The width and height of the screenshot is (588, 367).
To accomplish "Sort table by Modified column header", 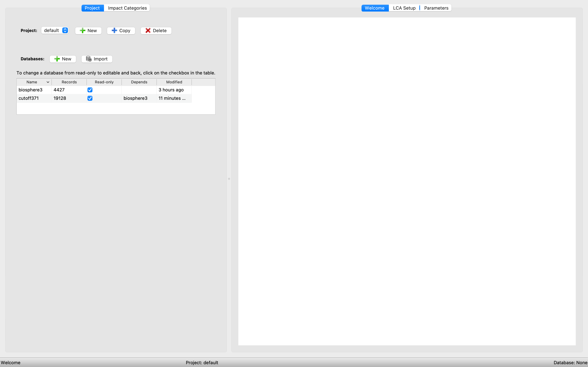I will point(174,82).
